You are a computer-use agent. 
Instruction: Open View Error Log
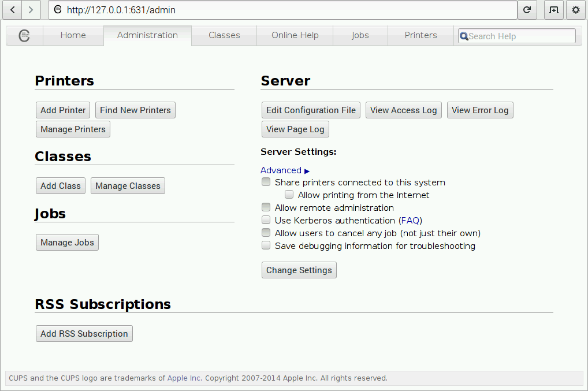pos(480,110)
